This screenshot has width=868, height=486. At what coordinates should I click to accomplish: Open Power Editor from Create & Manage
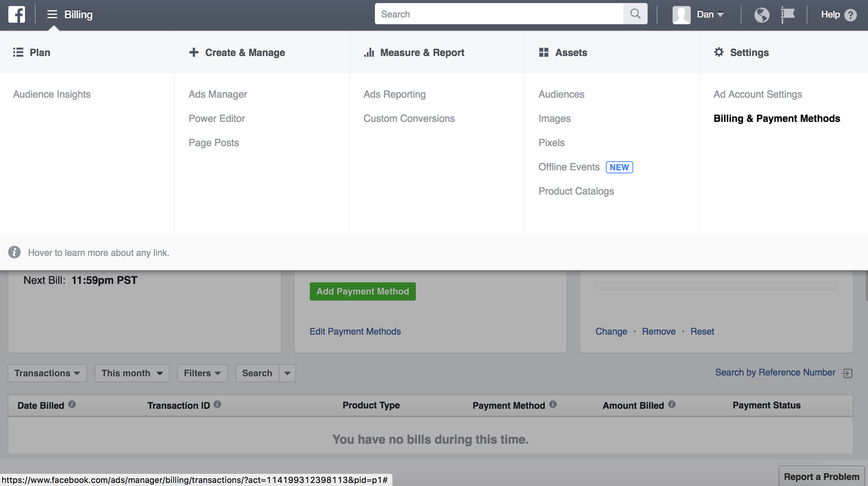click(217, 118)
